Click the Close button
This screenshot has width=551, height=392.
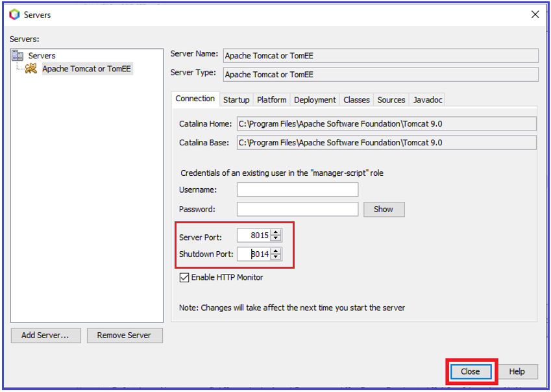point(471,372)
